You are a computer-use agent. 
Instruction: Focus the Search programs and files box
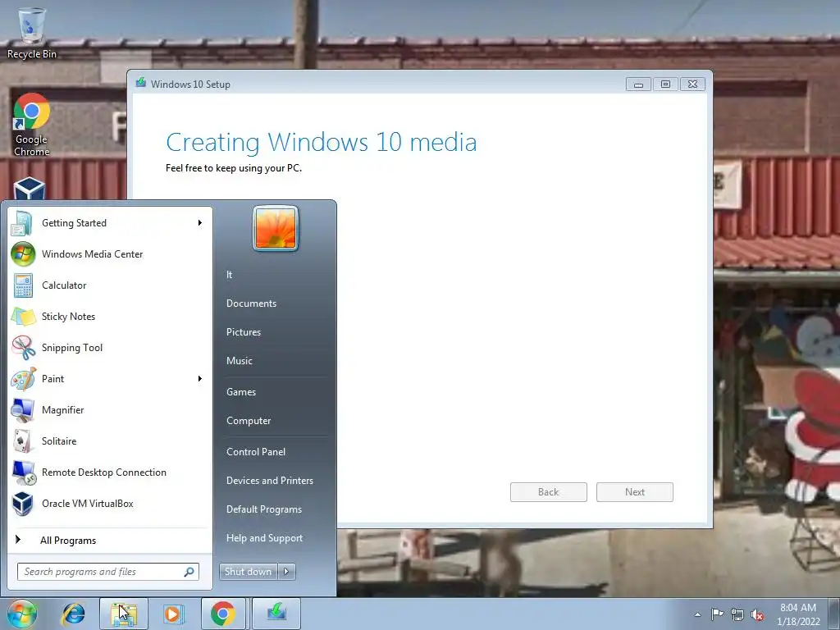coord(108,572)
